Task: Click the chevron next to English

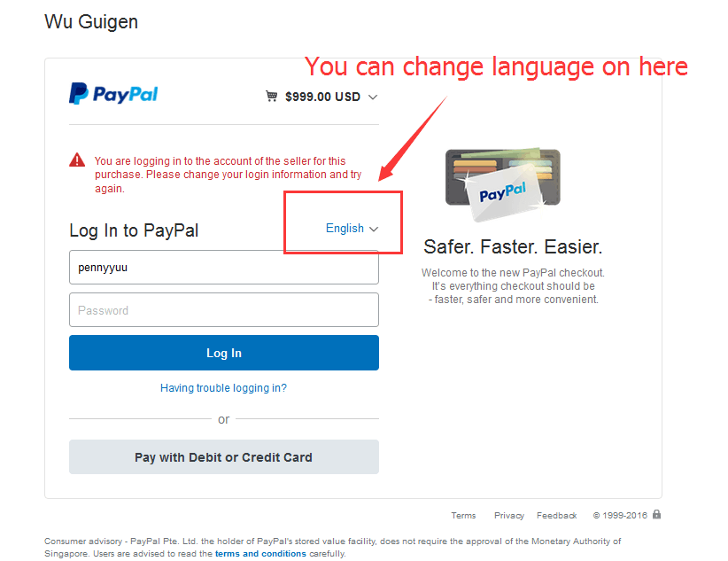Action: click(x=374, y=229)
